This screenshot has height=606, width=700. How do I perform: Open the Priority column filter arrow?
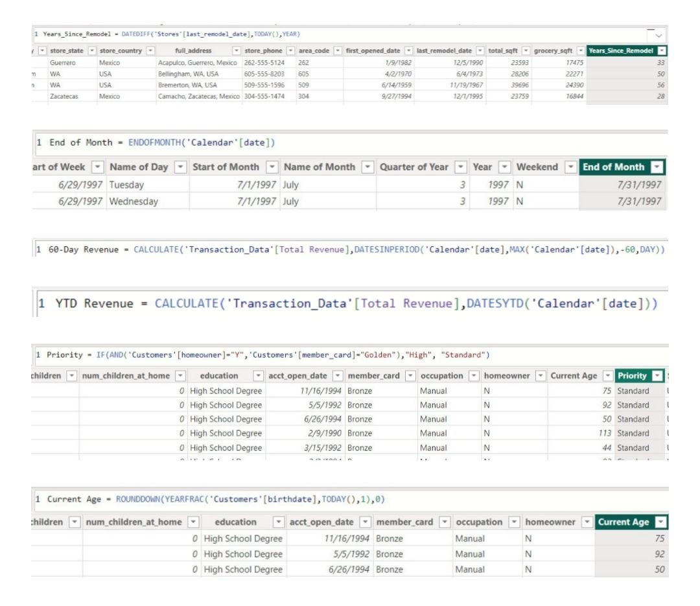point(658,376)
